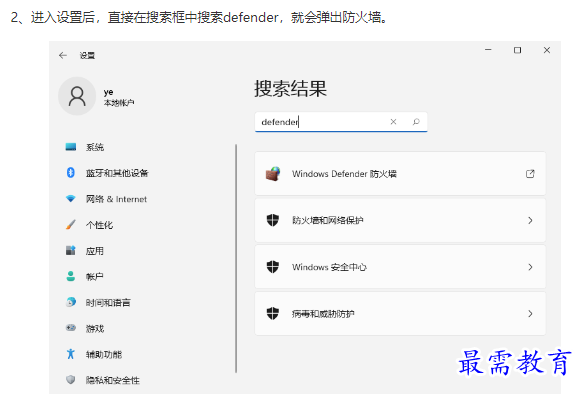
Task: Select 帐户 in the sidebar
Action: 95,277
